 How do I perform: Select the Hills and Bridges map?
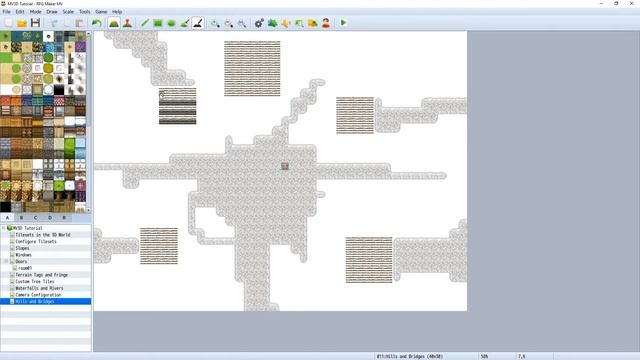(35, 301)
